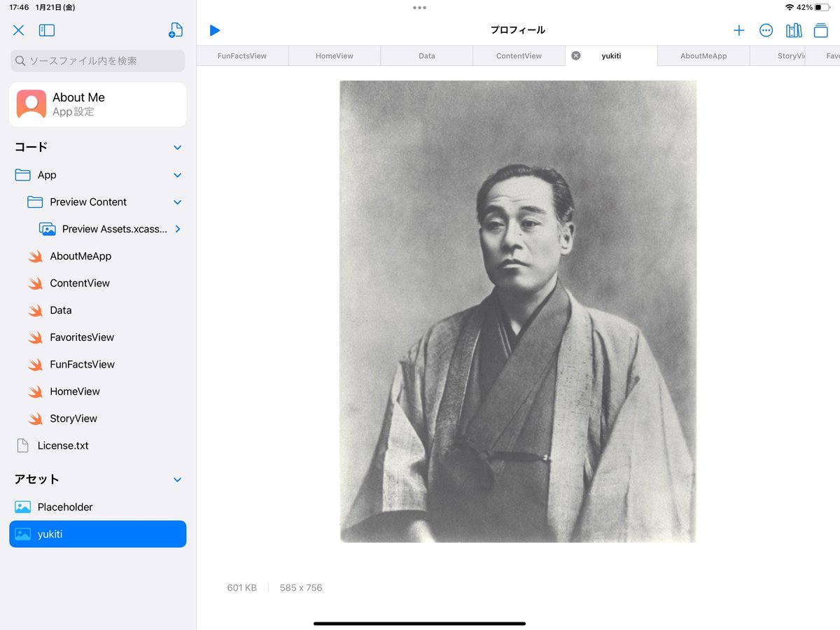Expand Preview Assets.xcassets chevron
Screen dimensions: 840x630
(x=178, y=229)
